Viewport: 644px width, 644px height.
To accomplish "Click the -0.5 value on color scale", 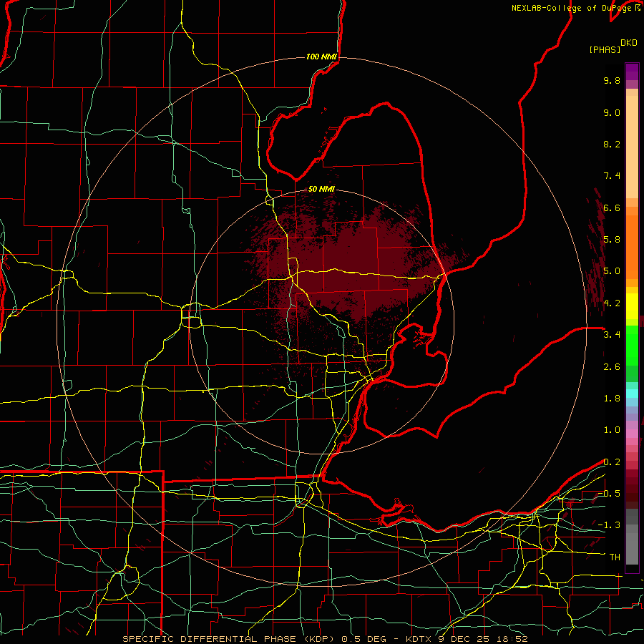I will click(x=609, y=494).
